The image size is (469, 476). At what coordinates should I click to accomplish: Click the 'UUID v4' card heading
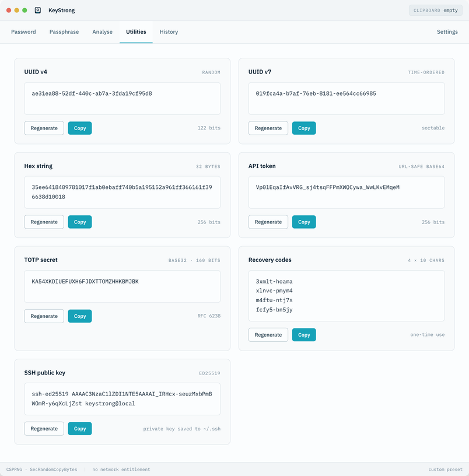tap(36, 72)
